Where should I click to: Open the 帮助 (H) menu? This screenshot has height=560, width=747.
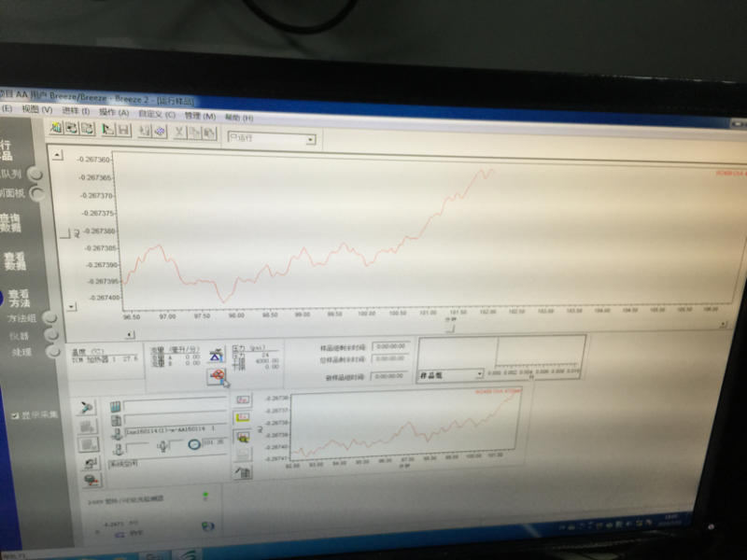[x=239, y=118]
